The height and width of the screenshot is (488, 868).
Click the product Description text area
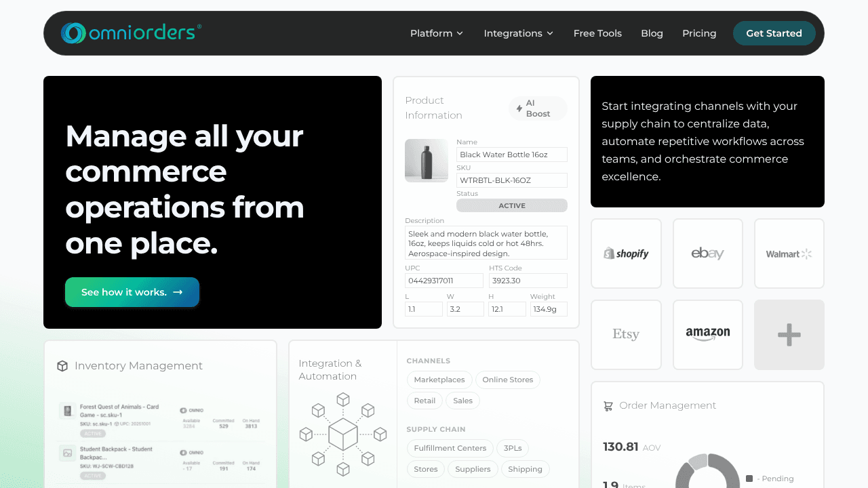click(486, 243)
